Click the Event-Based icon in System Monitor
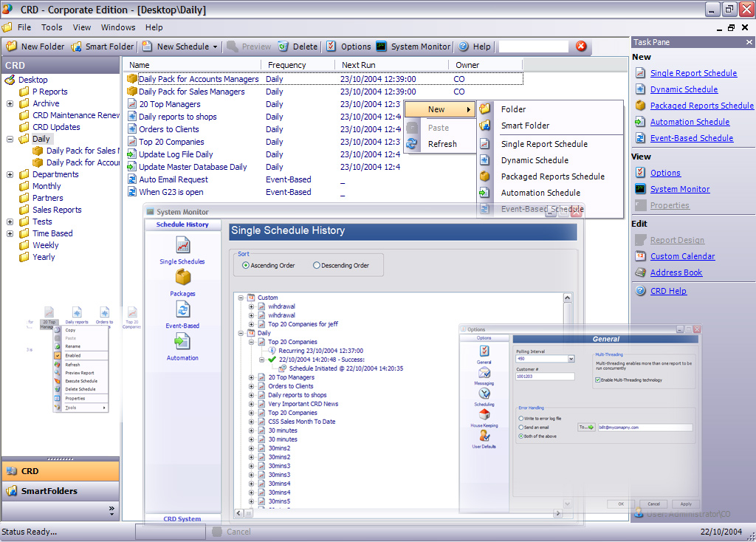The height and width of the screenshot is (542, 756). 183,309
